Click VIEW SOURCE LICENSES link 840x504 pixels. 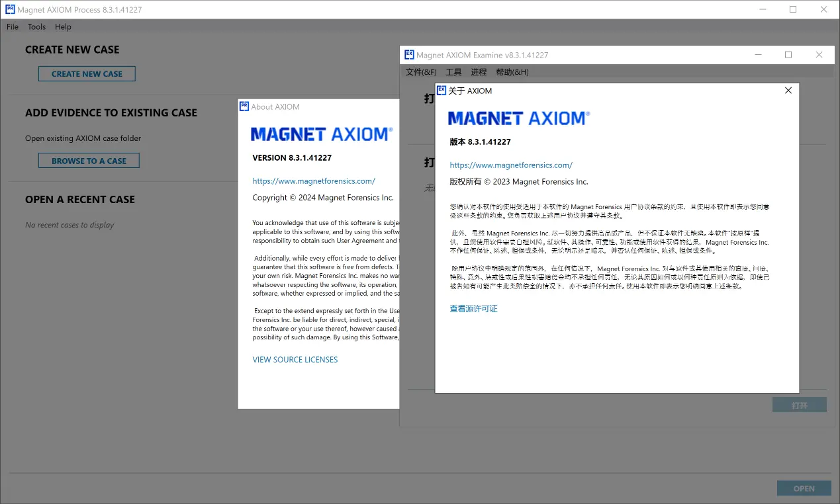tap(295, 360)
